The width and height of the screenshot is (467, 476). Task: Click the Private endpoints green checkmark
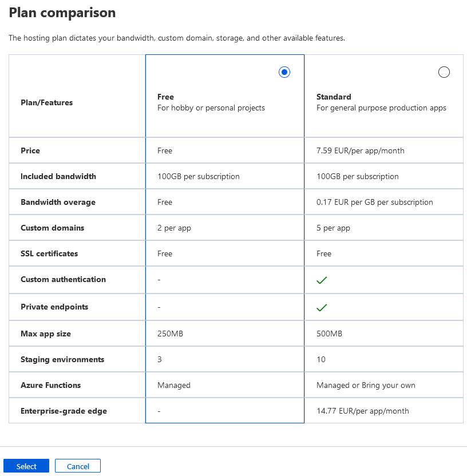coord(322,307)
